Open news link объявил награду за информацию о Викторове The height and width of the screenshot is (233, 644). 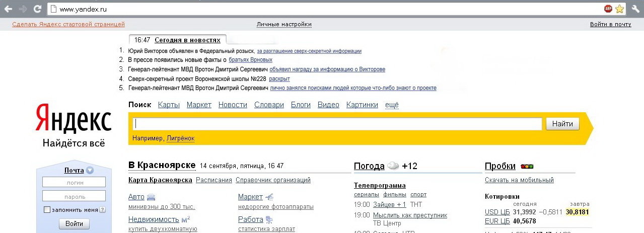click(327, 69)
